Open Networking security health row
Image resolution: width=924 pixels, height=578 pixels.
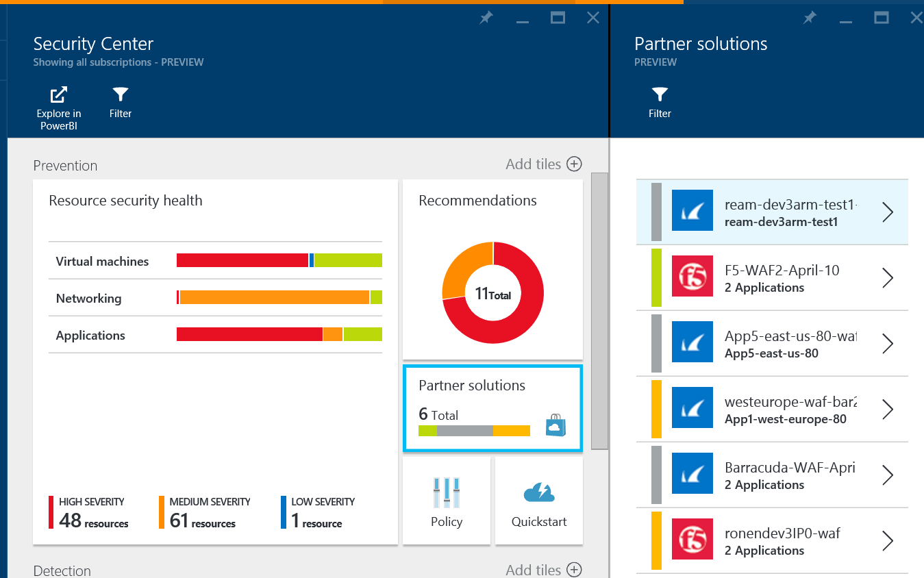click(215, 298)
